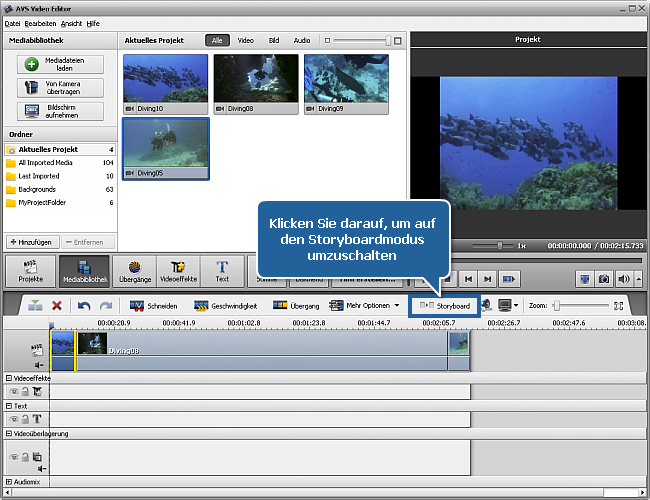Toggle visibility eye on Videoeffekte track

click(x=14, y=392)
